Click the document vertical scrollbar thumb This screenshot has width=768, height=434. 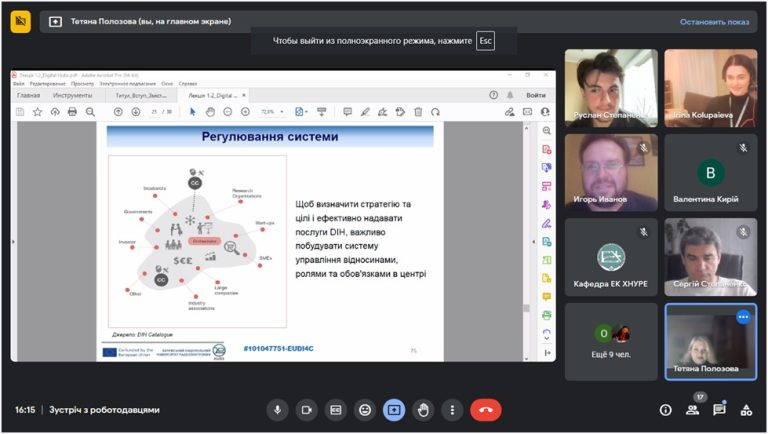[527, 308]
